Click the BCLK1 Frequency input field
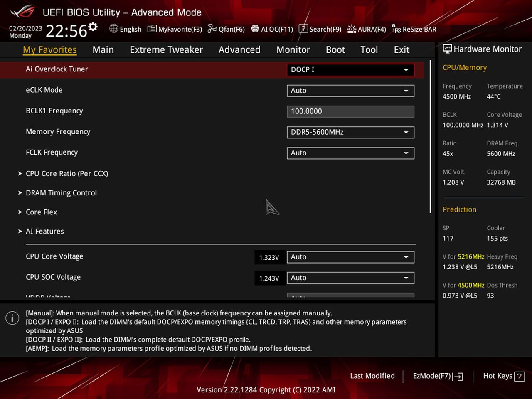The image size is (532, 399). [x=350, y=111]
